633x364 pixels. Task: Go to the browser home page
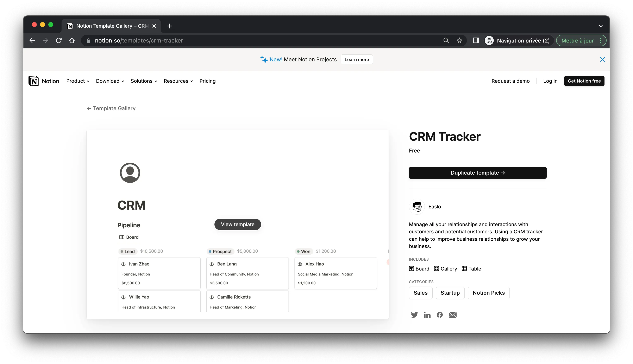pyautogui.click(x=72, y=40)
